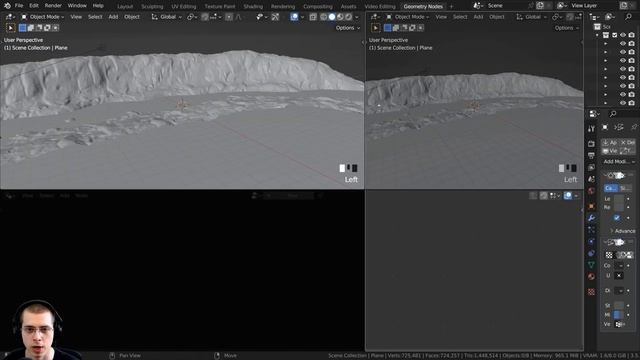Open the Window menu
Screen dimensions: 640x360
coord(77,6)
